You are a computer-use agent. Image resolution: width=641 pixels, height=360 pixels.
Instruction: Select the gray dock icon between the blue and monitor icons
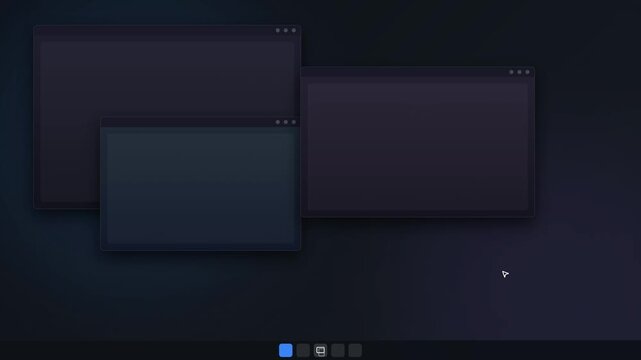(x=303, y=350)
